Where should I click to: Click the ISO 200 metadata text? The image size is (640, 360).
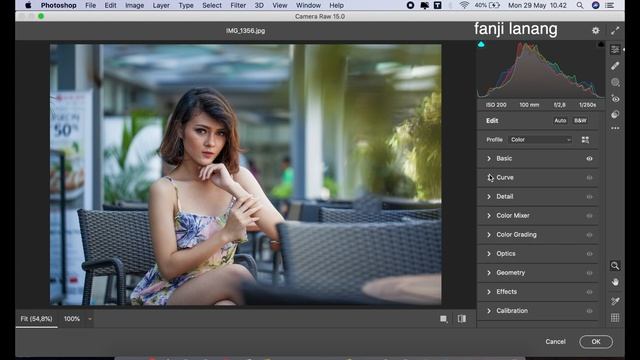[x=496, y=105]
